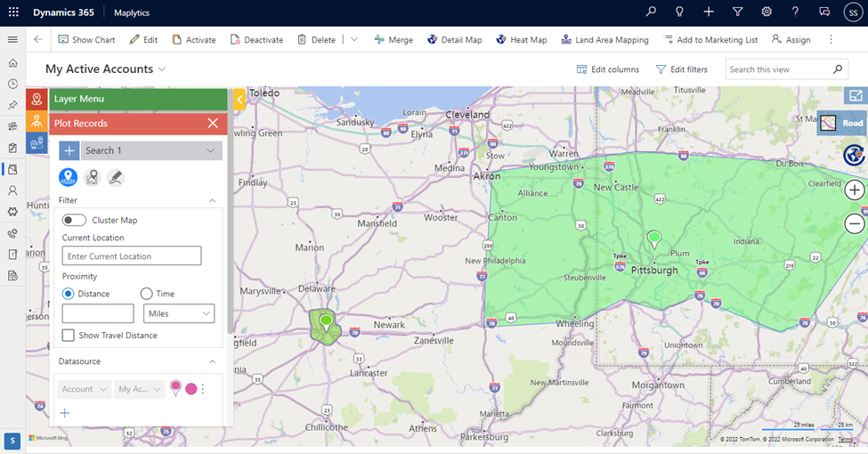Viewport: 868px width, 454px height.
Task: Click Add to Marketing List
Action: click(x=710, y=40)
